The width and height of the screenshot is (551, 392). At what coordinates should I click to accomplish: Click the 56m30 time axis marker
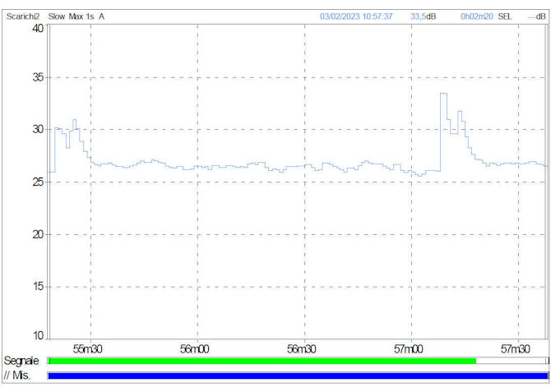coord(303,348)
